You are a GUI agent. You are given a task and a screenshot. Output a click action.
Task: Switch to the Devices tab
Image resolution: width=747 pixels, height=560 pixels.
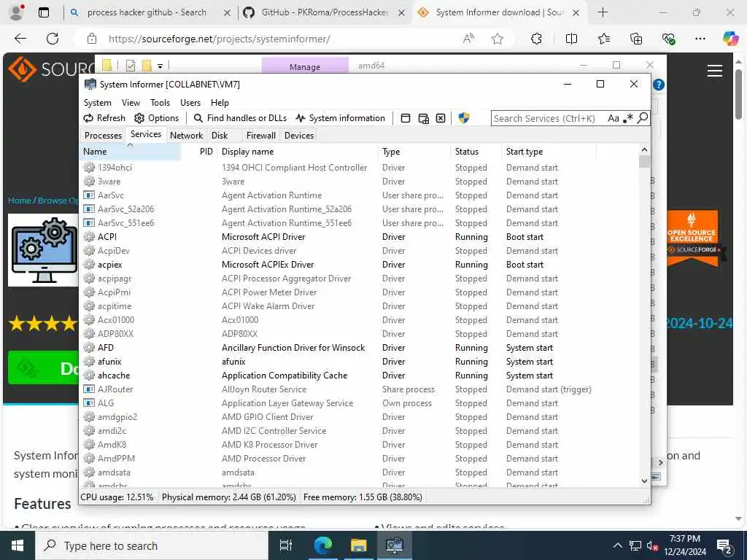point(298,135)
